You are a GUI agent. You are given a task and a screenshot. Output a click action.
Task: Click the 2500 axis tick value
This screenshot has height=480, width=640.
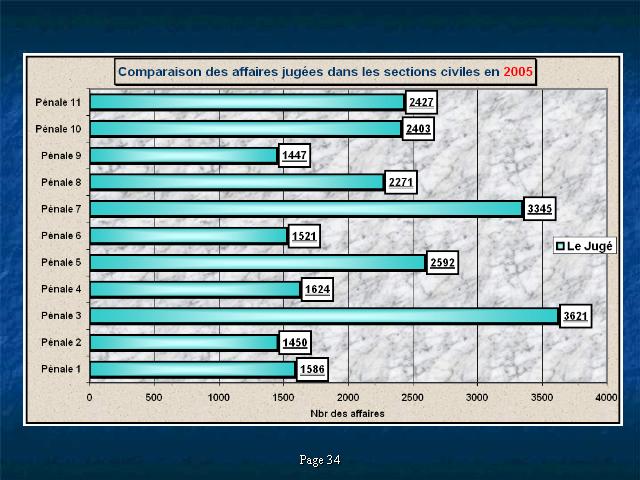click(413, 398)
